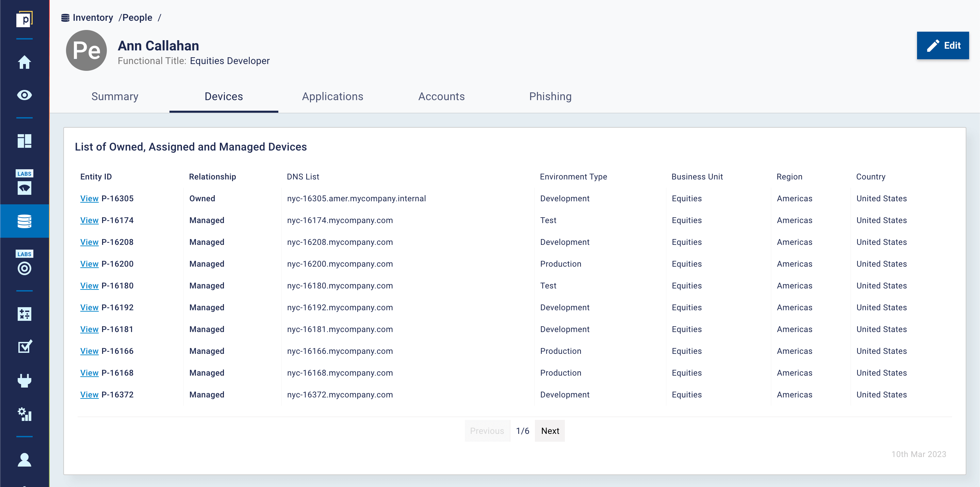Open View link for P-16181
The image size is (980, 487).
(x=89, y=329)
